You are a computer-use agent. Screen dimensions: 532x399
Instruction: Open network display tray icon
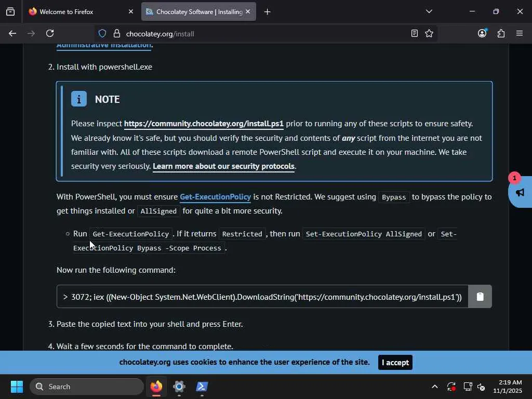coord(468,387)
